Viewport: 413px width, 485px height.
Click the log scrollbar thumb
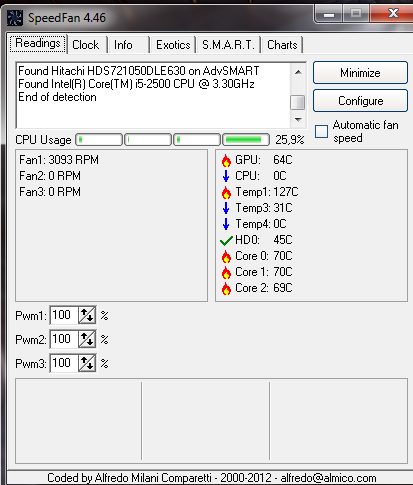pos(298,102)
